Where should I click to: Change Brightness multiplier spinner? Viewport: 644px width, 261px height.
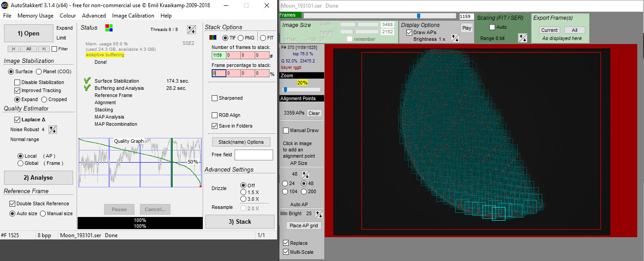point(455,38)
